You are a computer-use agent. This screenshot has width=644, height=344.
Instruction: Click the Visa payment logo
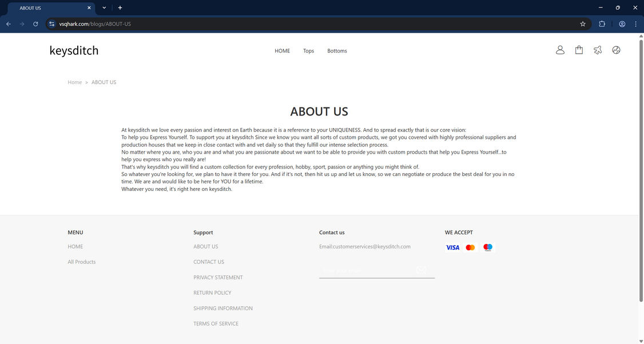452,247
